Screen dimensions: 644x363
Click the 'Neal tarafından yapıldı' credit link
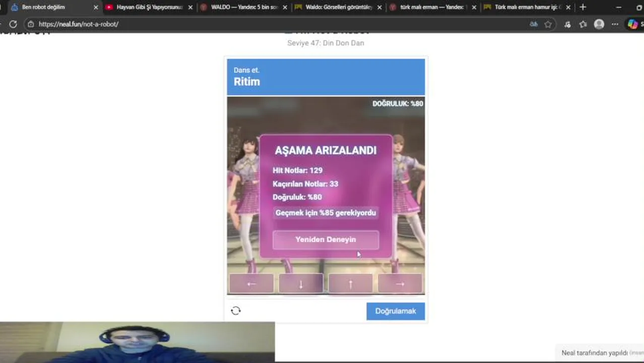(595, 353)
